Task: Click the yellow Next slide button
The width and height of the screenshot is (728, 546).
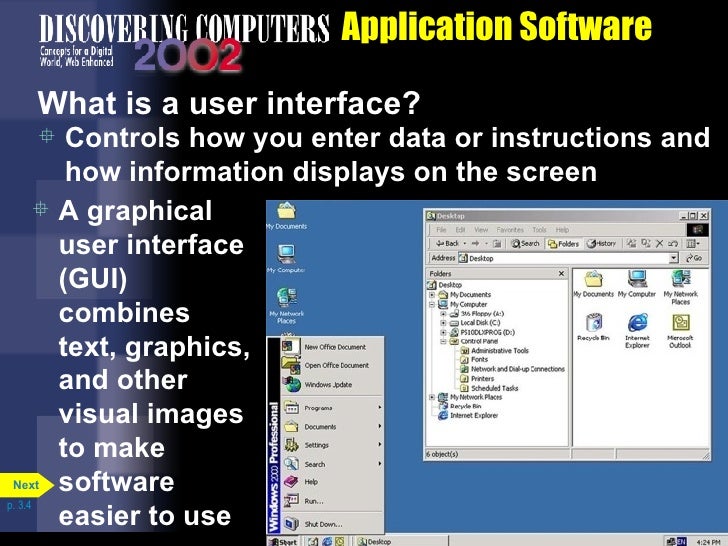Action: click(26, 485)
